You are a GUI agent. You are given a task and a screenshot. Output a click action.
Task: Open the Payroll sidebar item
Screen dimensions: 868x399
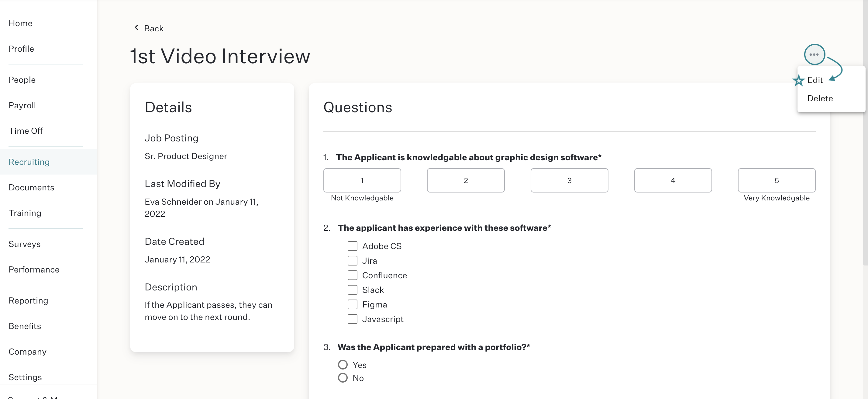(x=22, y=105)
